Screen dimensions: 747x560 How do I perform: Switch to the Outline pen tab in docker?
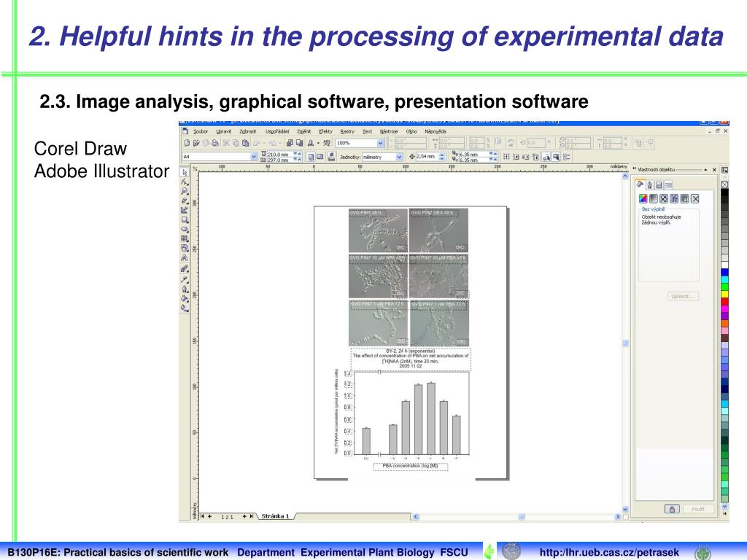click(649, 184)
